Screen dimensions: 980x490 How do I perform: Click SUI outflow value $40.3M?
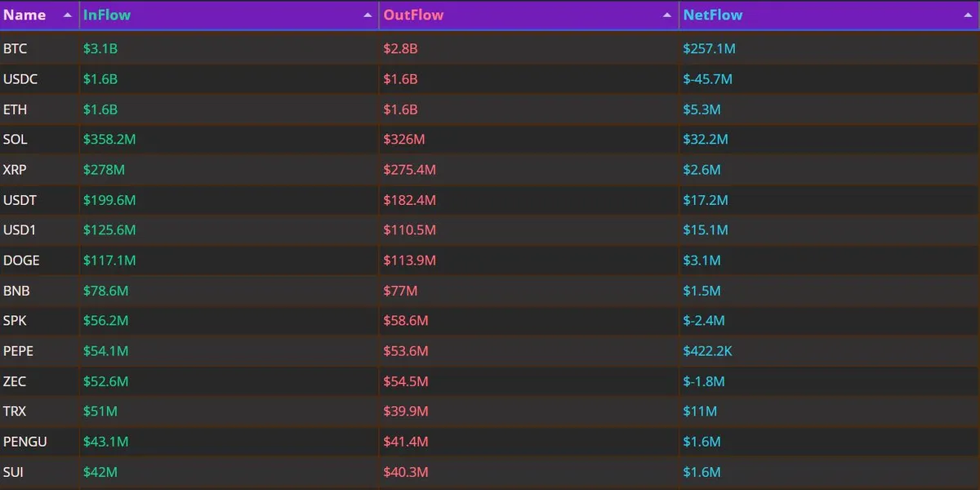[x=406, y=472]
